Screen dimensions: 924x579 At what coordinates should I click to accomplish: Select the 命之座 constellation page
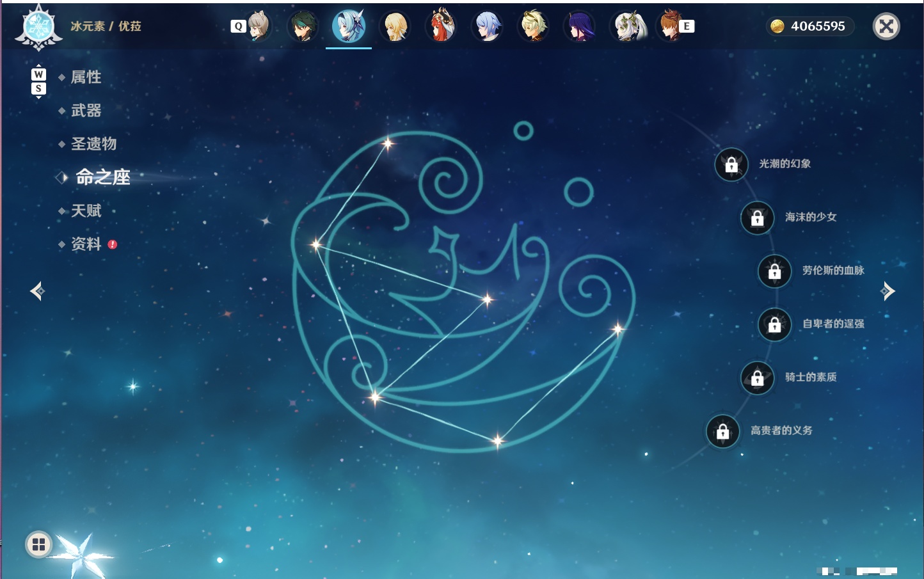click(x=102, y=177)
